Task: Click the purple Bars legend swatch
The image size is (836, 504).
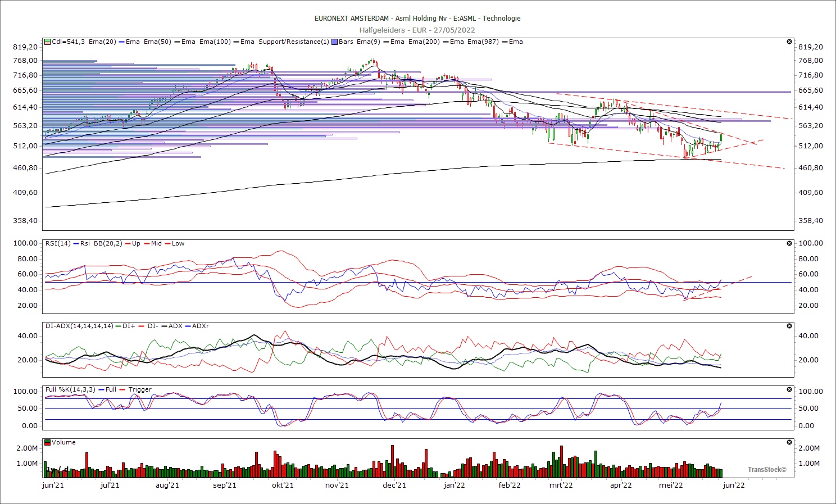Action: tap(335, 42)
